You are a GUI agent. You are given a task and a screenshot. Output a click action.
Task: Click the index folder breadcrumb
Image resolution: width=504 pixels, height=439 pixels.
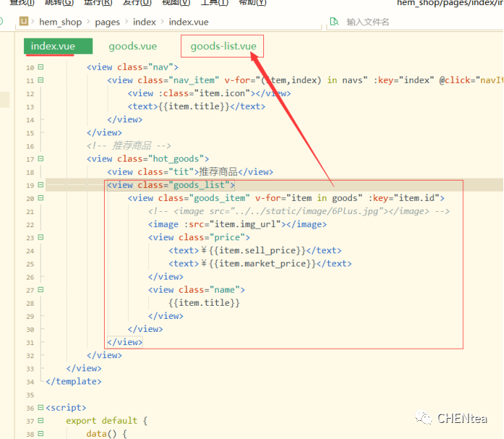coord(145,22)
